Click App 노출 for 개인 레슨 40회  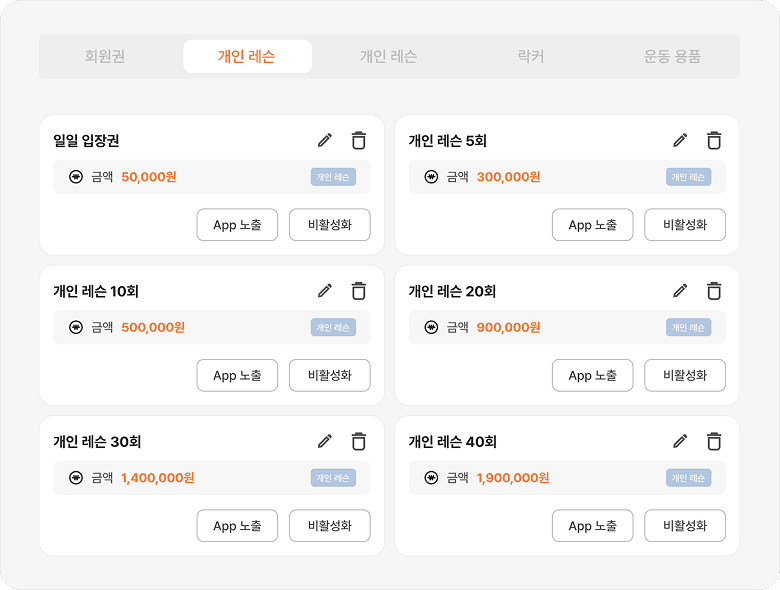click(x=592, y=526)
